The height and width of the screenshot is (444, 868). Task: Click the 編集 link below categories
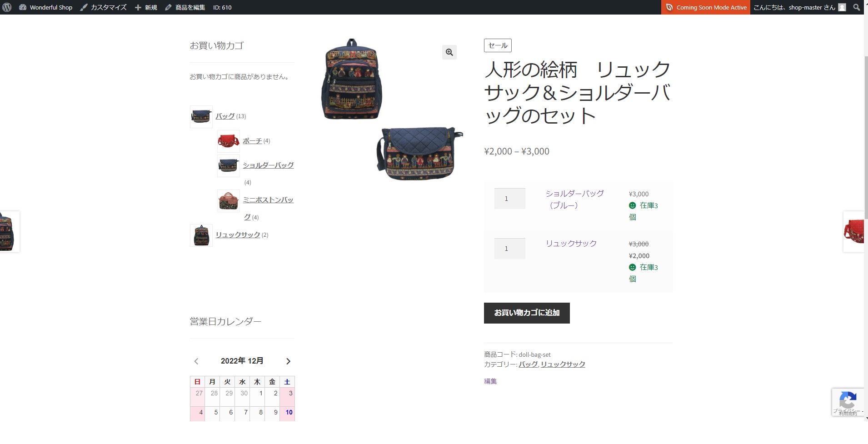[490, 381]
